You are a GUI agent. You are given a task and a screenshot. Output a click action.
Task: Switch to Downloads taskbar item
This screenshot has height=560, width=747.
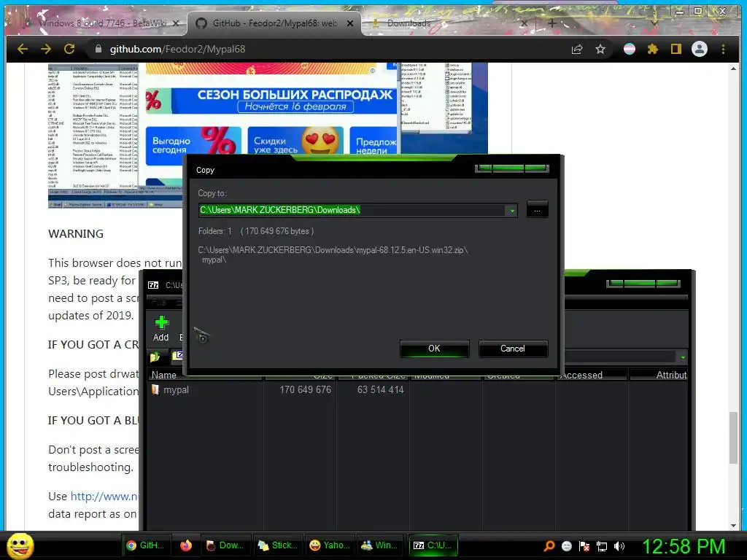[x=225, y=545]
